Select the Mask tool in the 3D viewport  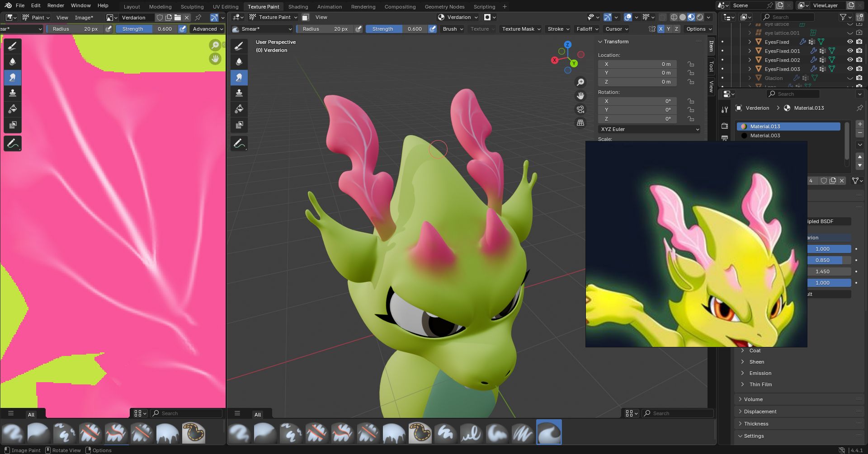(x=239, y=125)
